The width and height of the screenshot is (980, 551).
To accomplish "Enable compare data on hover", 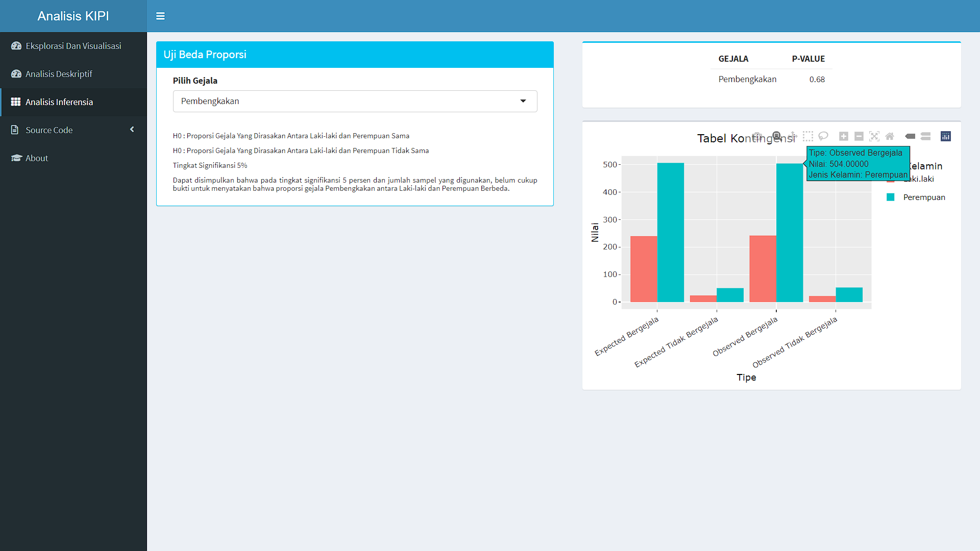I will point(926,136).
